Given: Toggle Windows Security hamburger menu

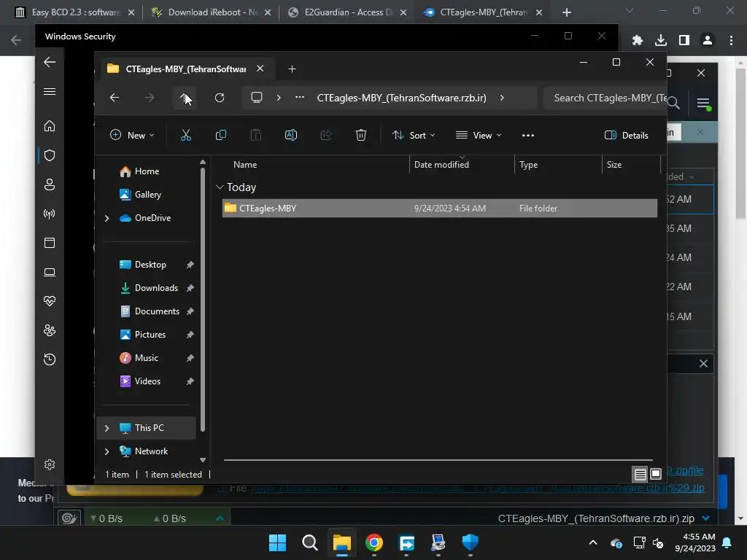Looking at the screenshot, I should [x=50, y=91].
